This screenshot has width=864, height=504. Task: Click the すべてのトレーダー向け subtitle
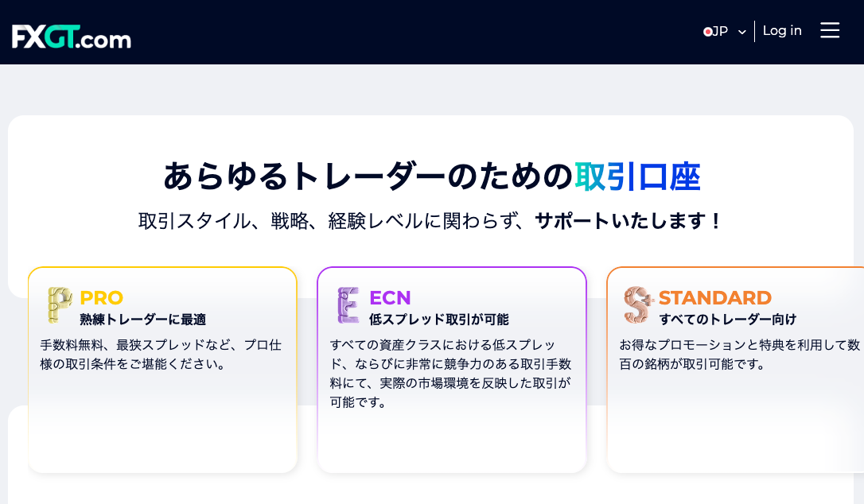coord(728,320)
